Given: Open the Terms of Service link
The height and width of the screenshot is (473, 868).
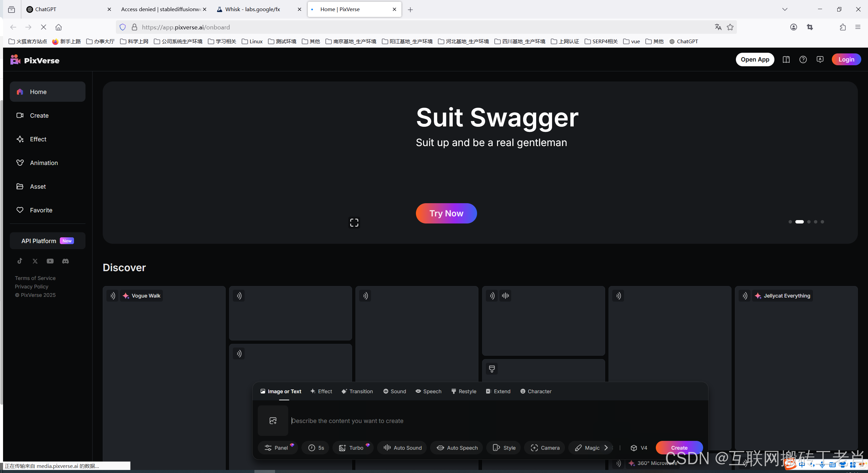Looking at the screenshot, I should [x=35, y=278].
